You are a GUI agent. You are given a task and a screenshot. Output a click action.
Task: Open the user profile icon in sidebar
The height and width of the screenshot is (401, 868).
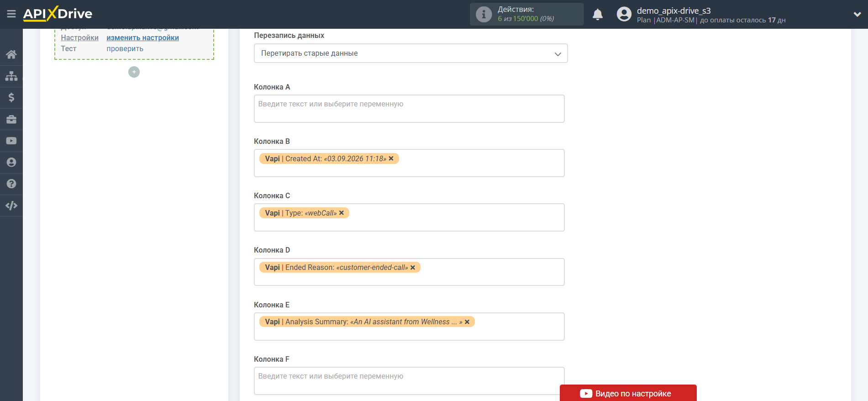11,162
